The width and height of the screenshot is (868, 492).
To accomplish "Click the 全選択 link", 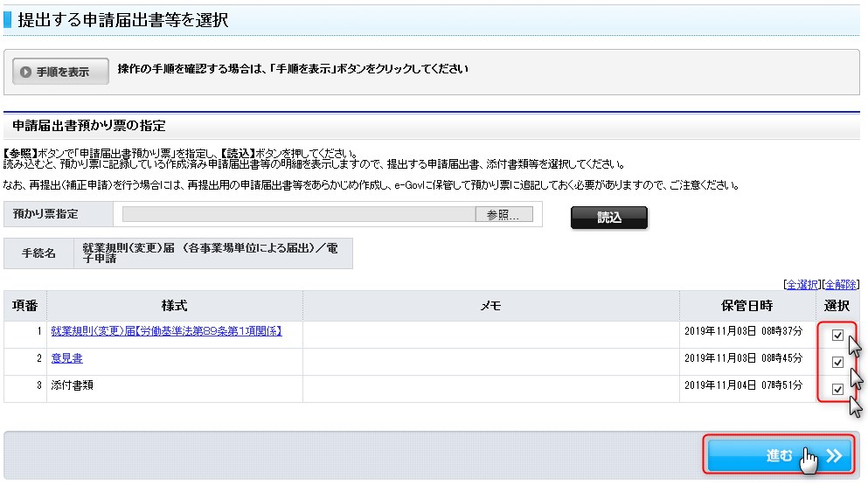I will (803, 284).
